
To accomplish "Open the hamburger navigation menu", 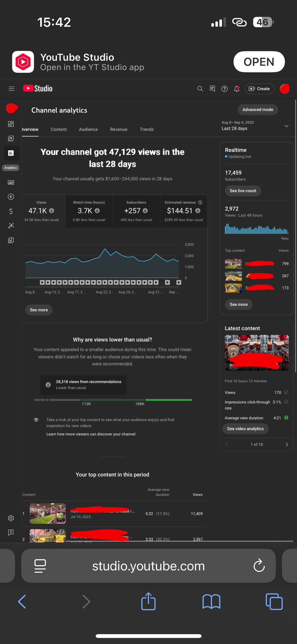I will (11, 89).
